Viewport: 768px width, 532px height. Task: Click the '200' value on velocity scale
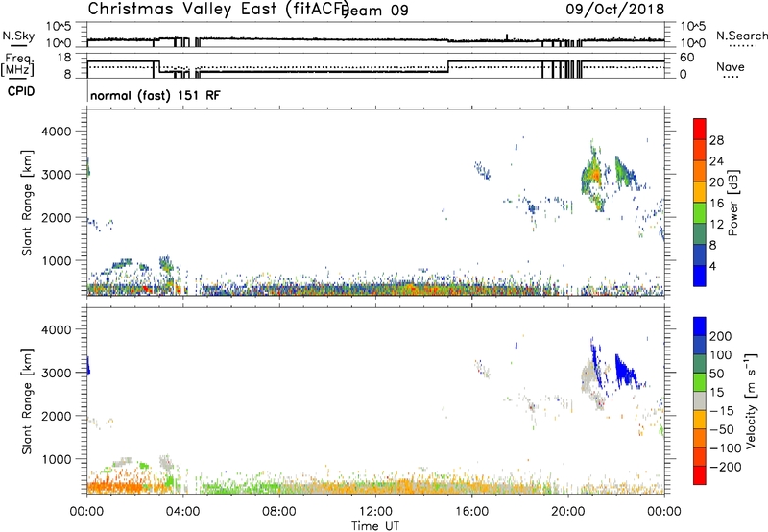click(x=720, y=336)
